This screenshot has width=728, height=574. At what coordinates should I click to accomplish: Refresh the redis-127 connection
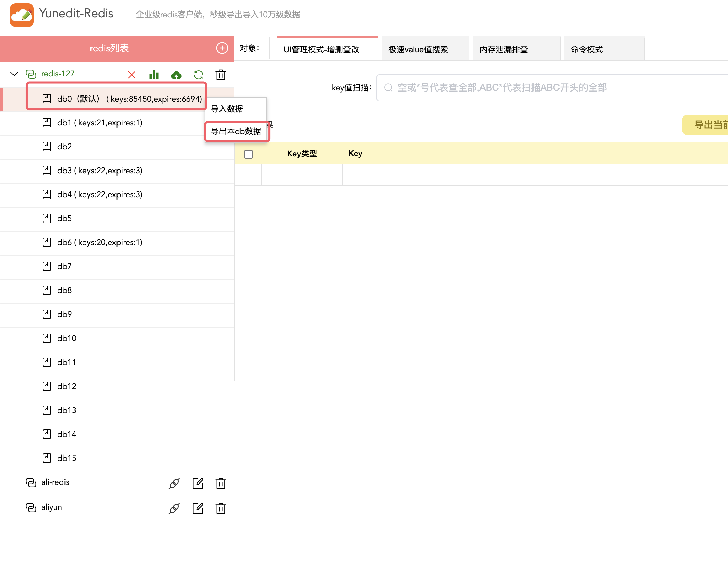tap(199, 75)
